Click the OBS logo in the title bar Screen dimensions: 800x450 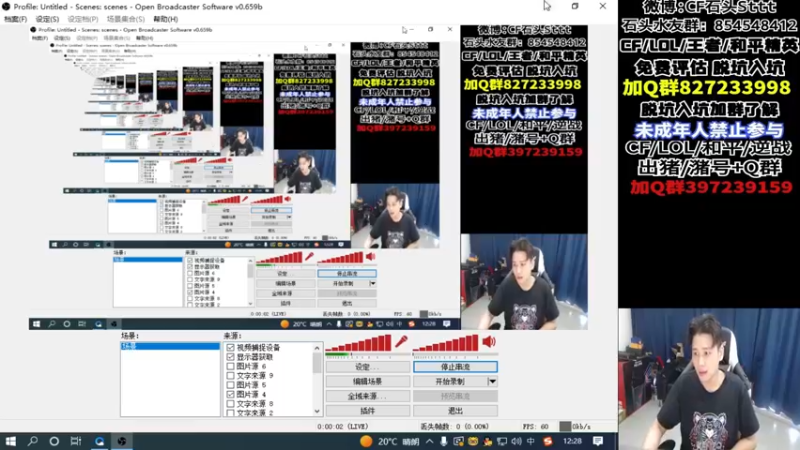6,7
